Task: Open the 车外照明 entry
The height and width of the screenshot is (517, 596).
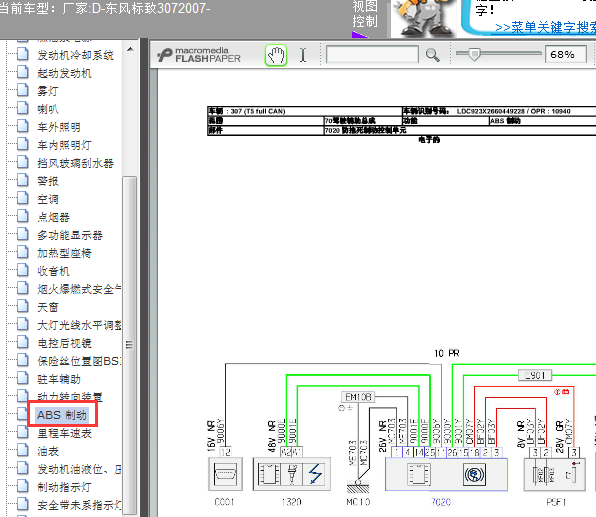Action: (59, 127)
